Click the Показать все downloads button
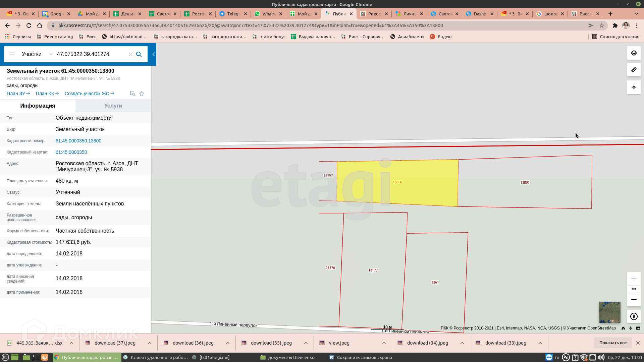This screenshot has width=644, height=362. pyautogui.click(x=612, y=343)
